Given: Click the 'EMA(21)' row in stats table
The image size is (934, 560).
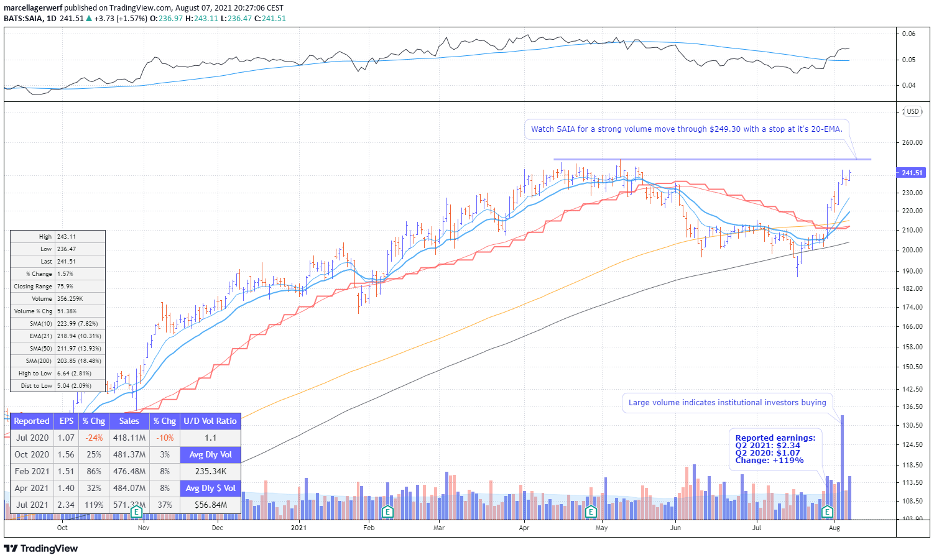Looking at the screenshot, I should pos(58,336).
